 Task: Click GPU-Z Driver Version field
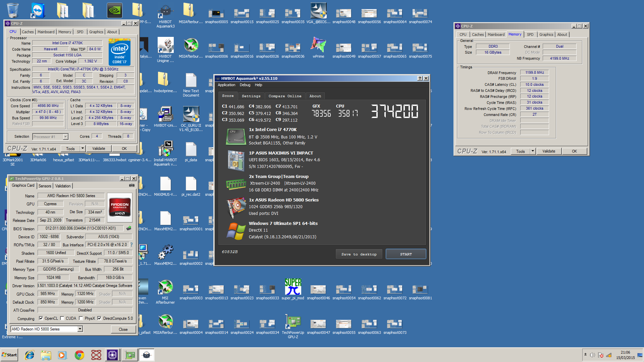pos(85,286)
